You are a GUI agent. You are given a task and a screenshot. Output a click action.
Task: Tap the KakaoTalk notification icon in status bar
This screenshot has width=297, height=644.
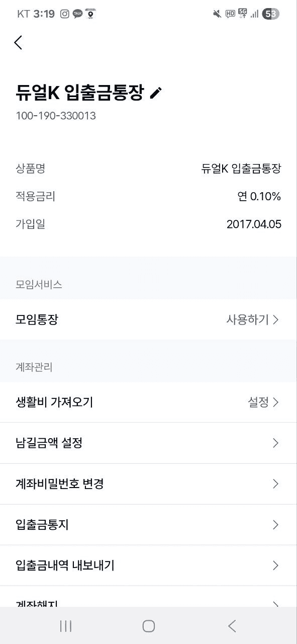click(77, 14)
